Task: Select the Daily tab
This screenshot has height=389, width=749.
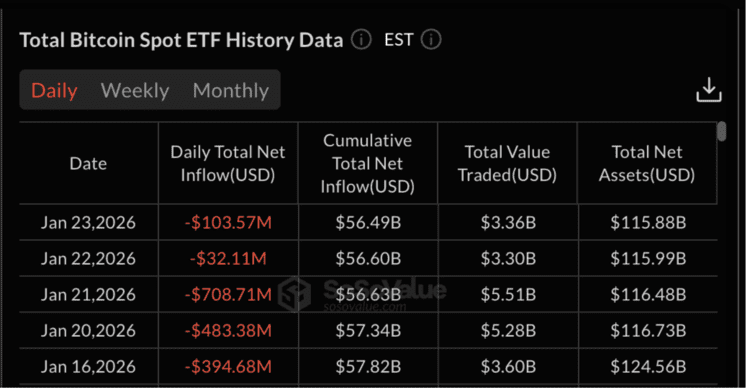Action: click(54, 90)
